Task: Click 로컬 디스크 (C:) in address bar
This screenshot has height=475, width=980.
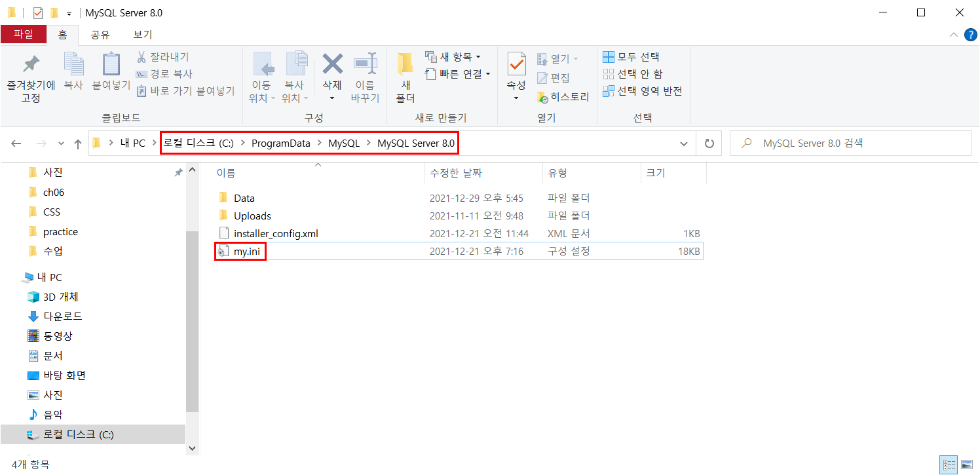Action: point(198,143)
